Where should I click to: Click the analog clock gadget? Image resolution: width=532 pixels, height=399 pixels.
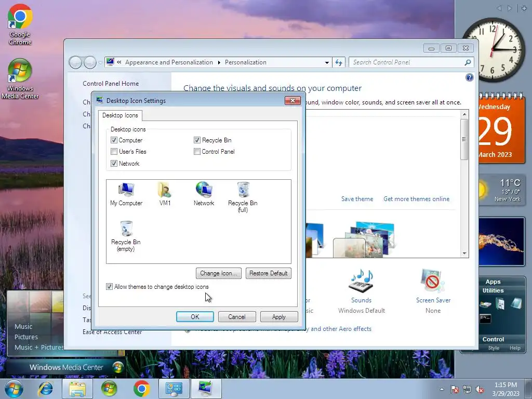click(494, 50)
